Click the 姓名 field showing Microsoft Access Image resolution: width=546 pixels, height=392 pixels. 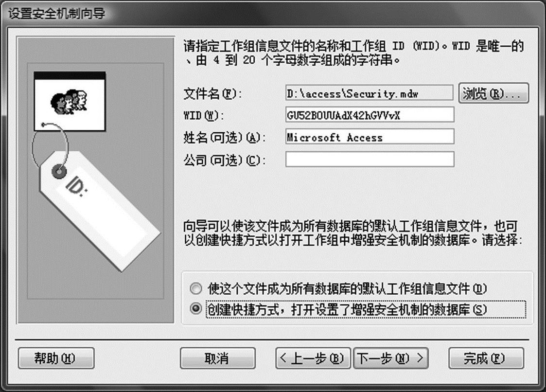[x=370, y=137]
